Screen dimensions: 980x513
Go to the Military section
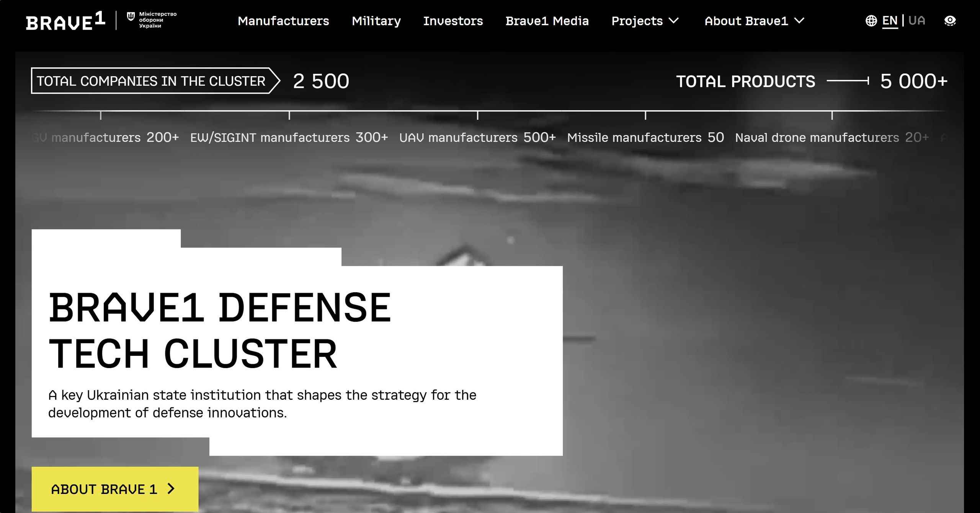coord(376,21)
